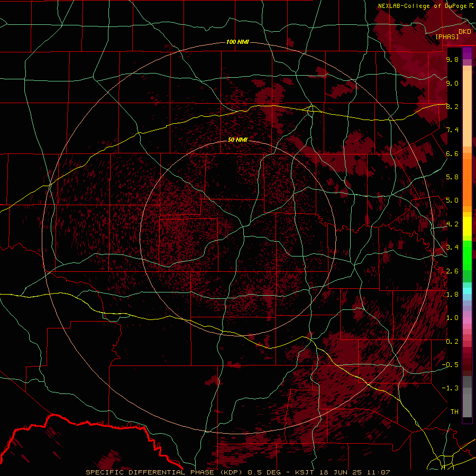Click the 18 JUN 25 11:07 timestamp
Screen dimensions: 476x476
pyautogui.click(x=354, y=472)
